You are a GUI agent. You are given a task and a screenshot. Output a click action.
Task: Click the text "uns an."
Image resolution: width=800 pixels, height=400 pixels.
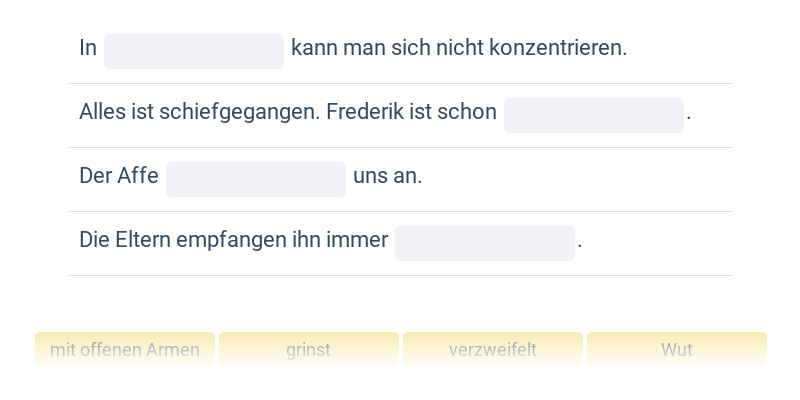388,176
